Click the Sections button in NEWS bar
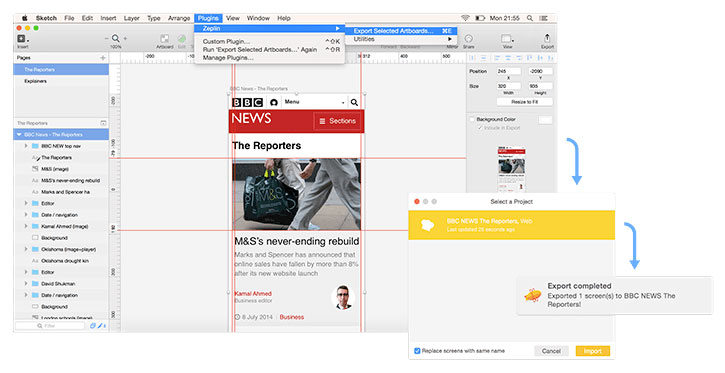The image size is (725, 373). pos(338,121)
